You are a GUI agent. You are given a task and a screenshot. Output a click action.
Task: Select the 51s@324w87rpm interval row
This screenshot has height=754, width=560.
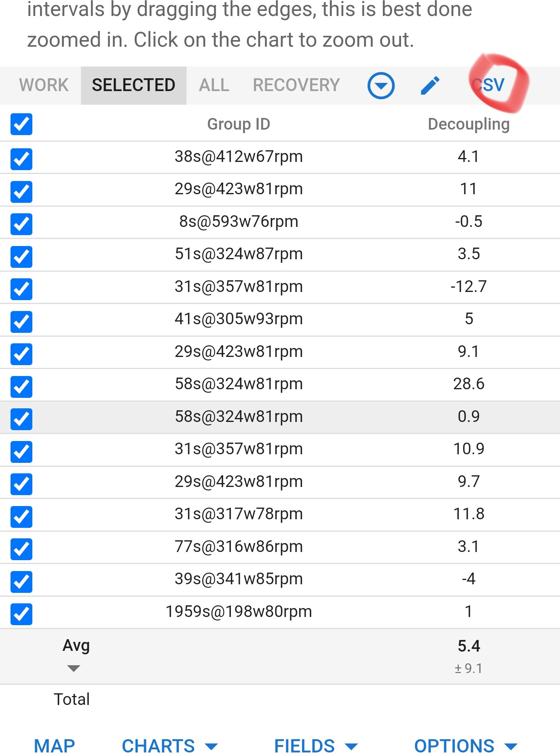pyautogui.click(x=280, y=254)
